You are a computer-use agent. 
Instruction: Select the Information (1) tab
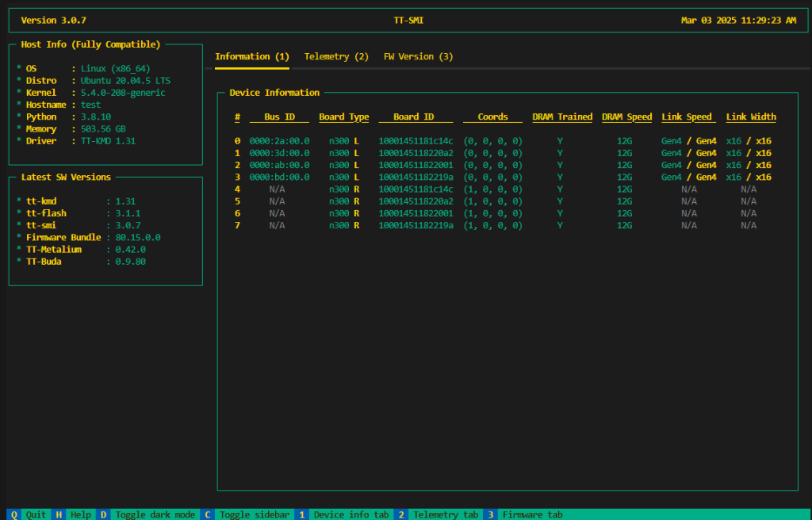[251, 57]
